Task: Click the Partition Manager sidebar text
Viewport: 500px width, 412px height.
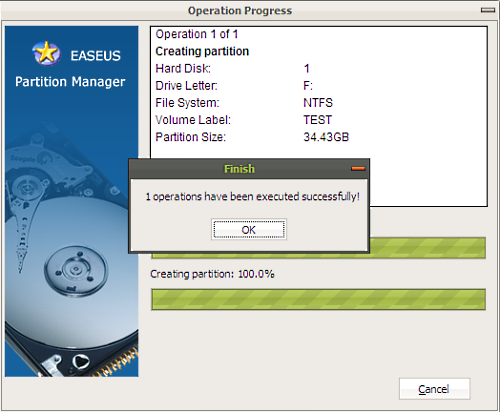Action: point(70,82)
